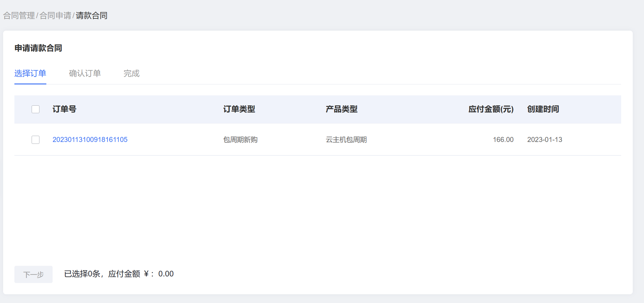Image resolution: width=644 pixels, height=303 pixels.
Task: Click the 166.00 amount cell
Action: (x=503, y=140)
